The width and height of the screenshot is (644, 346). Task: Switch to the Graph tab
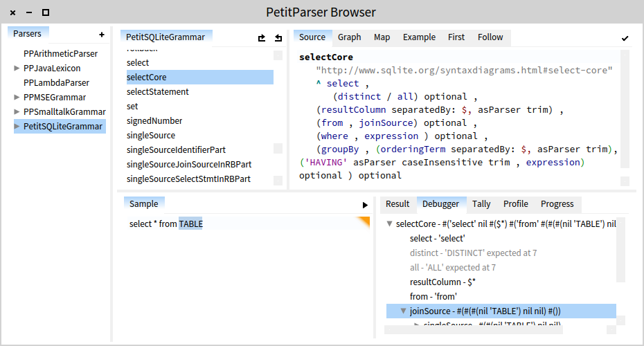[x=350, y=37]
